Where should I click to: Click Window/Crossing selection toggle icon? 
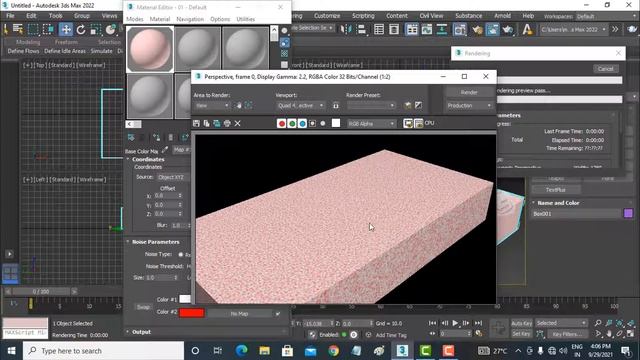(48, 29)
